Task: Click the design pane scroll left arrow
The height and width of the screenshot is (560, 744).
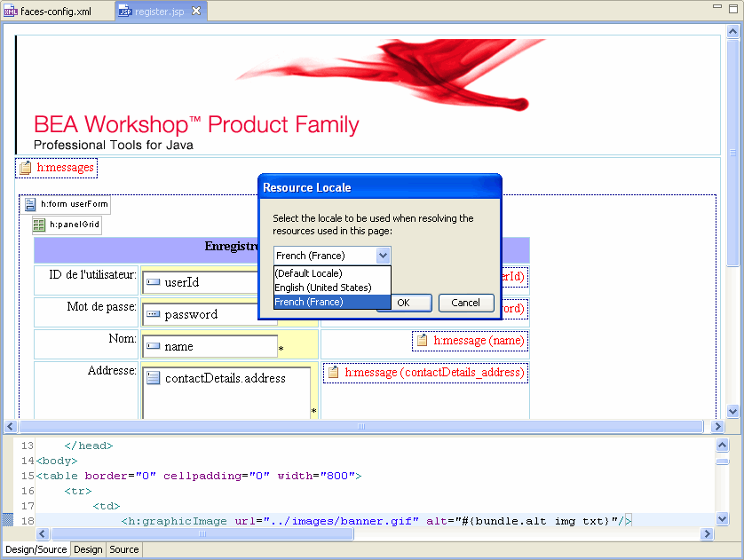Action: pos(11,426)
